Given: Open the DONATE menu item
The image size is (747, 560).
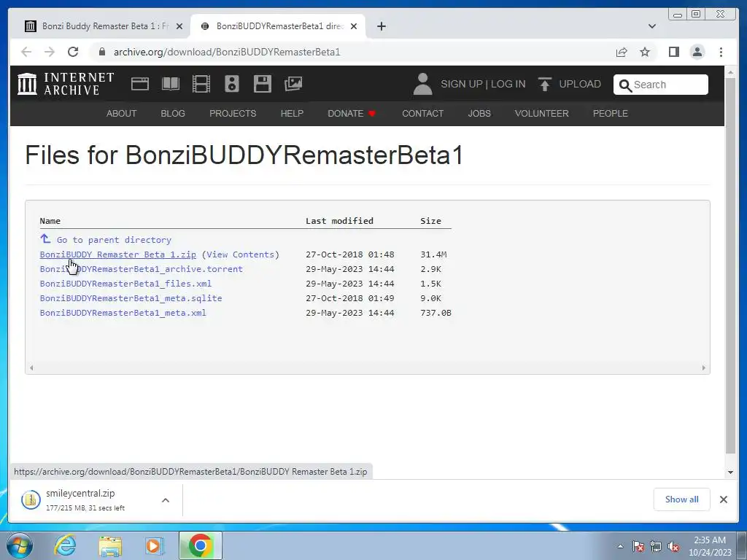Looking at the screenshot, I should pyautogui.click(x=352, y=113).
